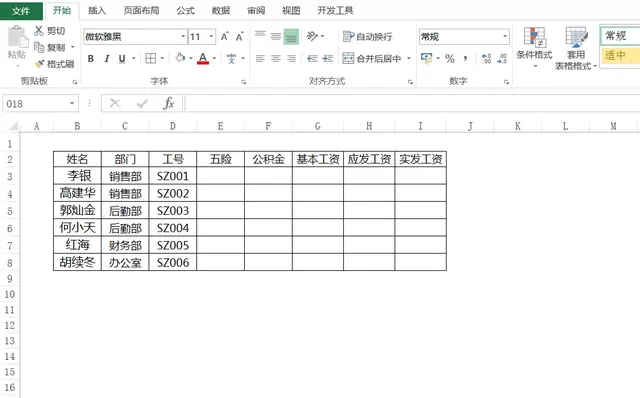The image size is (640, 398).
Task: Open Name Box dropdown arrow
Action: [72, 103]
